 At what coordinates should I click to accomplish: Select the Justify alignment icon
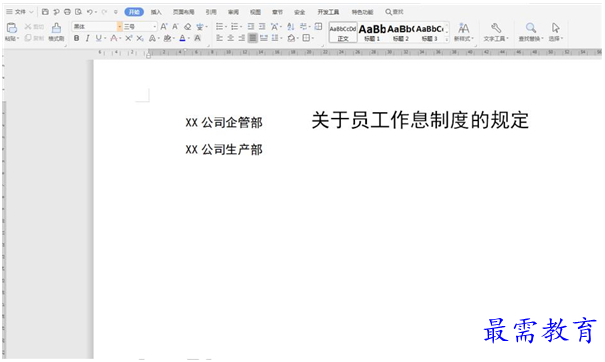pyautogui.click(x=253, y=38)
